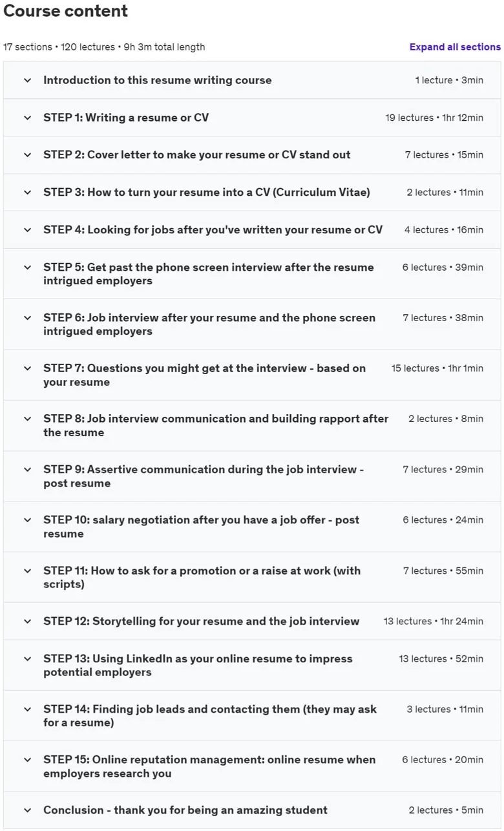Toggle chevron beside STEP 9: Assertive communication
The image size is (504, 831).
27,470
